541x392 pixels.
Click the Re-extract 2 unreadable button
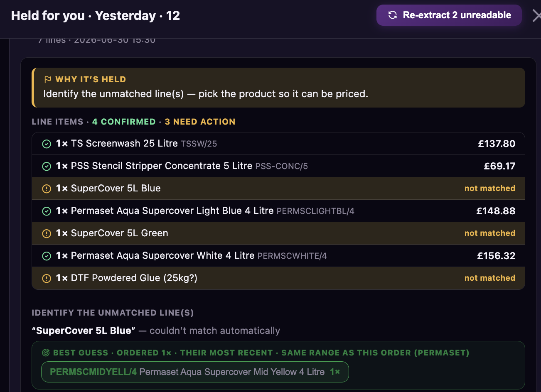pyautogui.click(x=449, y=15)
